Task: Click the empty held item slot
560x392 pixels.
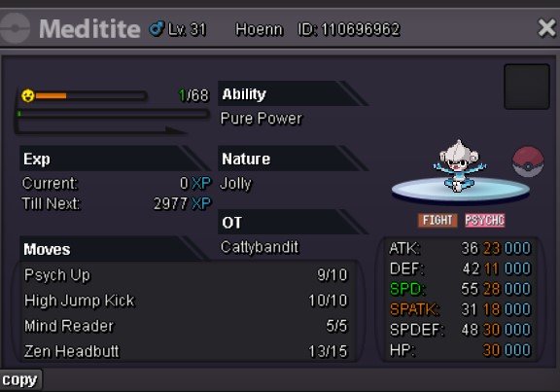Action: pos(526,87)
